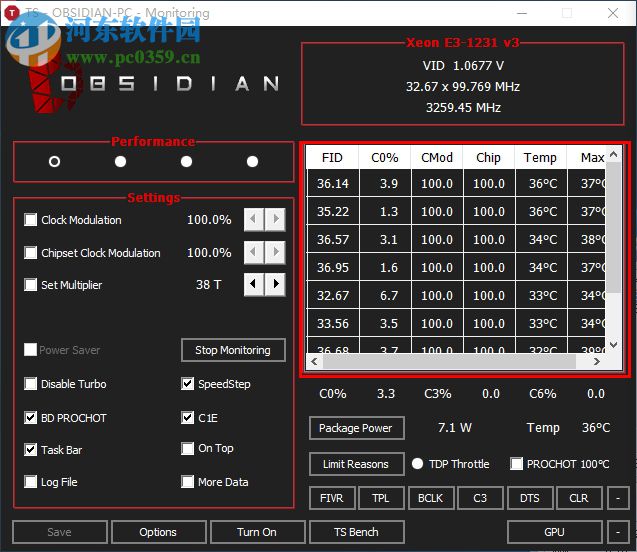Uncheck the BD PROCHOT option
The height and width of the screenshot is (552, 637).
pyautogui.click(x=30, y=418)
